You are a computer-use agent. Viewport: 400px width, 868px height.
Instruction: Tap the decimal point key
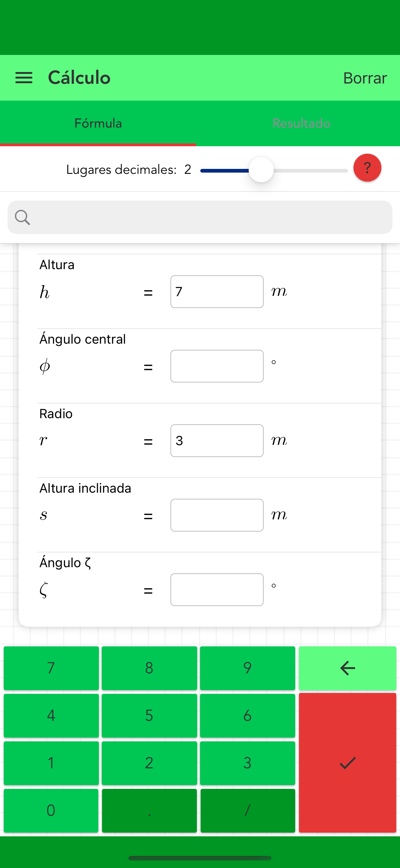coord(149,810)
